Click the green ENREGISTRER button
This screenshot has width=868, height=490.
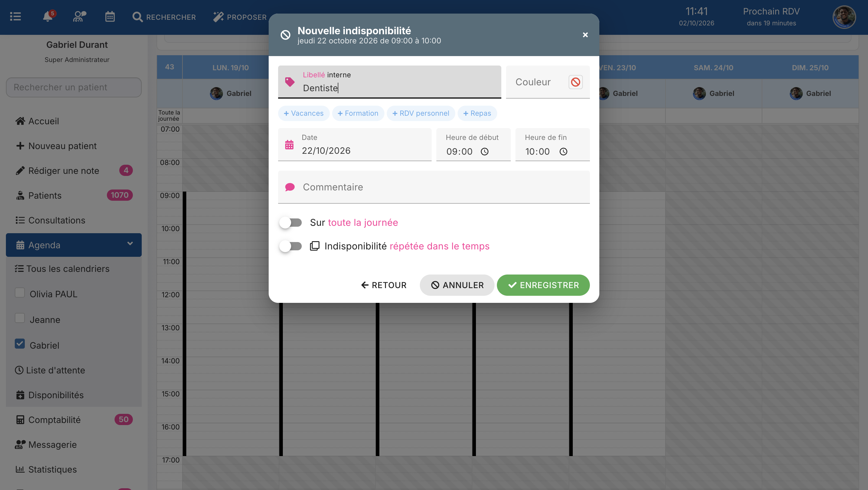pyautogui.click(x=543, y=285)
